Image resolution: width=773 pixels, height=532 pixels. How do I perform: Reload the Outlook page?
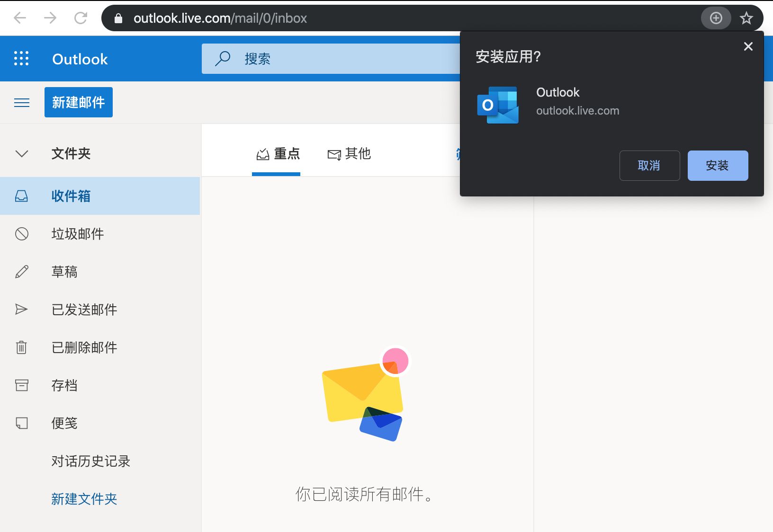click(81, 18)
